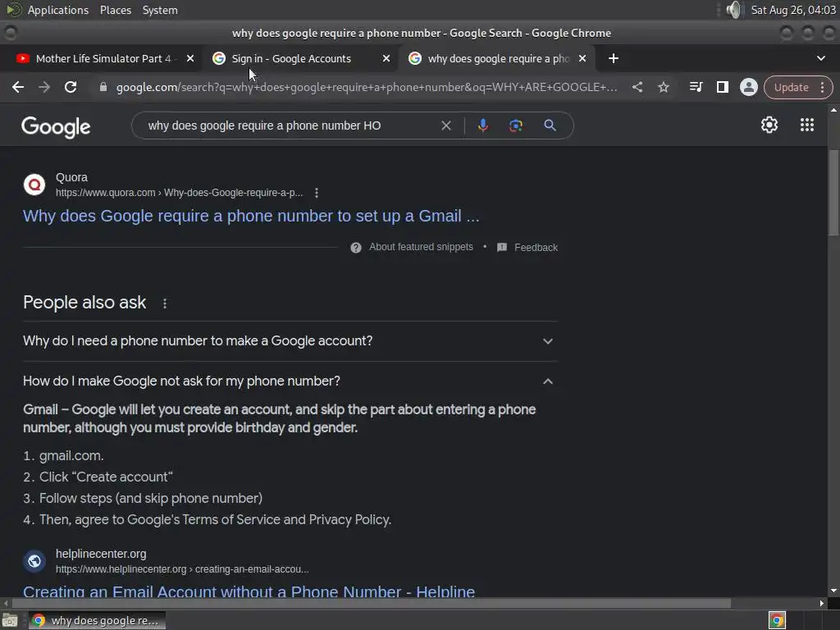840x630 pixels.
Task: Open System menu
Action: [x=160, y=10]
